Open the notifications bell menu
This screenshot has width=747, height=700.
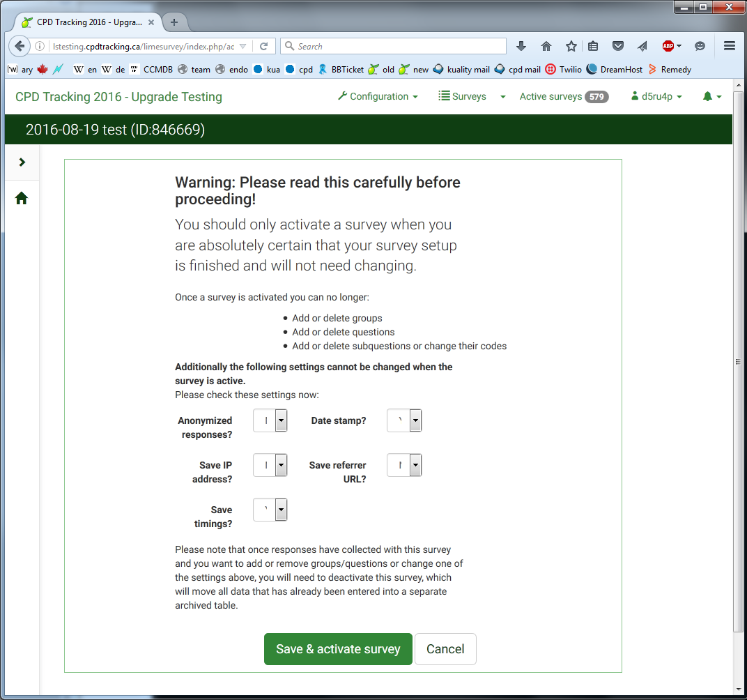[711, 96]
